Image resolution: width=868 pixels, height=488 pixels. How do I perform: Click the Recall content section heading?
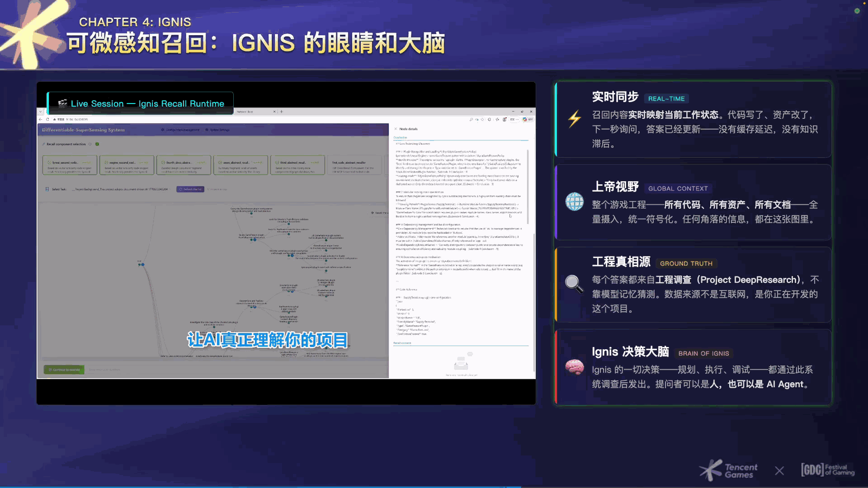[x=402, y=343]
